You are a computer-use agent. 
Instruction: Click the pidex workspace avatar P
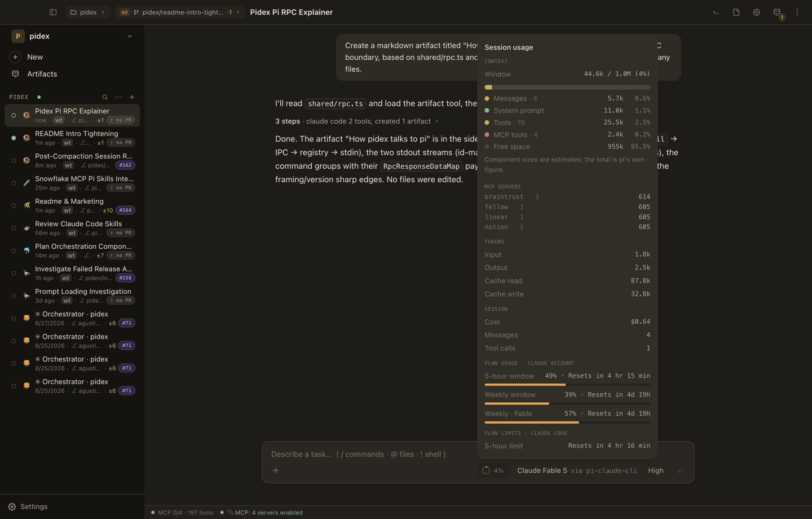(18, 36)
